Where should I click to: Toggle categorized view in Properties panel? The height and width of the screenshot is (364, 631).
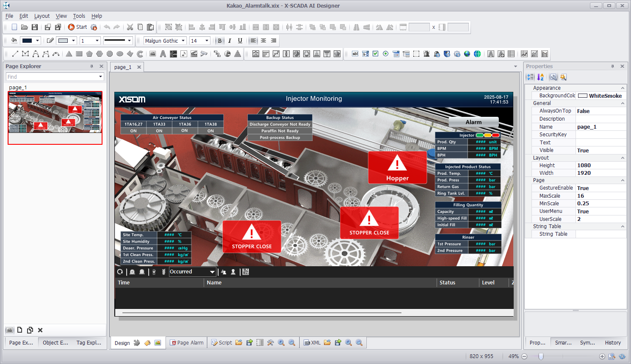(530, 77)
